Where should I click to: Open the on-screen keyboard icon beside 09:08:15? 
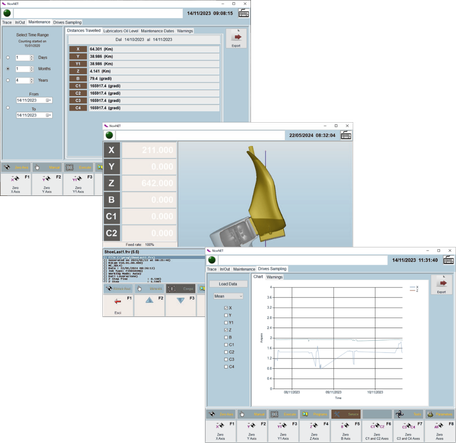[244, 13]
